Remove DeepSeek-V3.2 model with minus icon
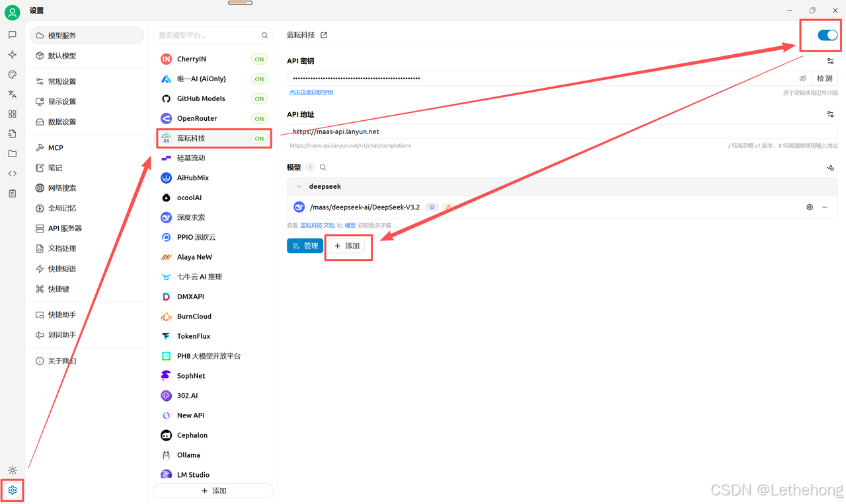This screenshot has width=846, height=504. [825, 207]
